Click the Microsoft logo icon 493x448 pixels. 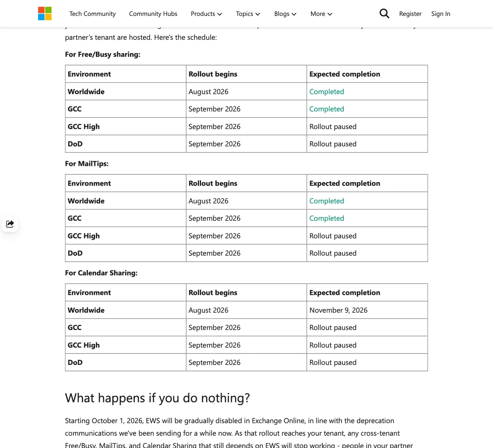tap(45, 14)
